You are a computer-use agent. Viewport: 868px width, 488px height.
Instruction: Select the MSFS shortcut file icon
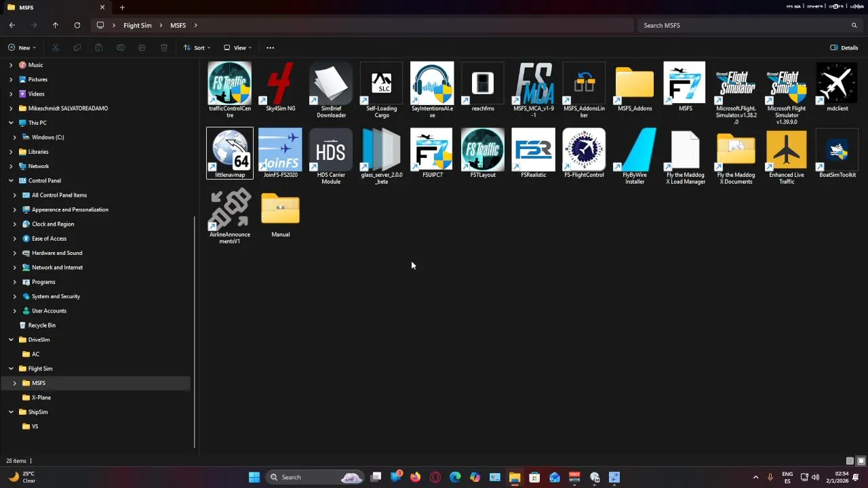pos(685,87)
